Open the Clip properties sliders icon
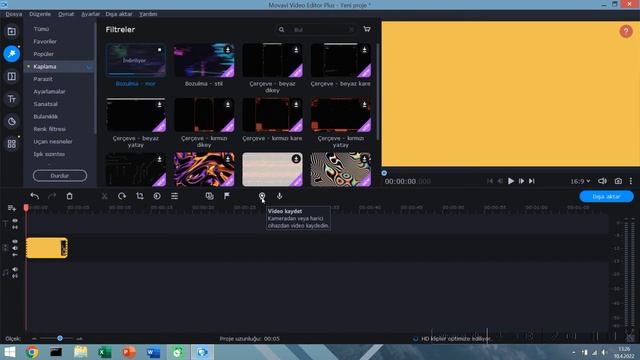Image resolution: width=640 pixels, height=360 pixels. point(174,196)
